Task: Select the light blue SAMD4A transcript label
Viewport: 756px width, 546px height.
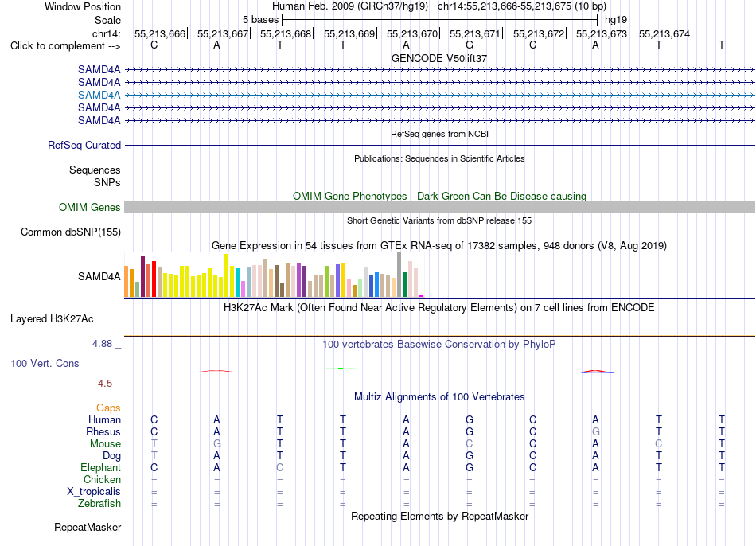Action: point(99,95)
